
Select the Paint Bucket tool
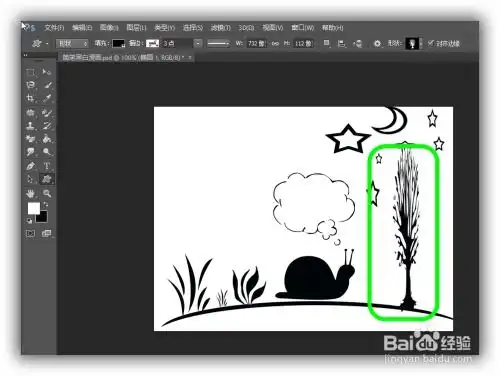point(47,139)
